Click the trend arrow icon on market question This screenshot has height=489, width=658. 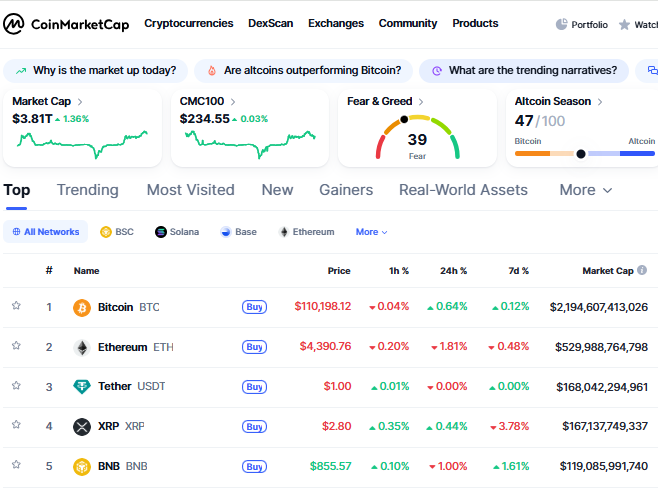21,71
